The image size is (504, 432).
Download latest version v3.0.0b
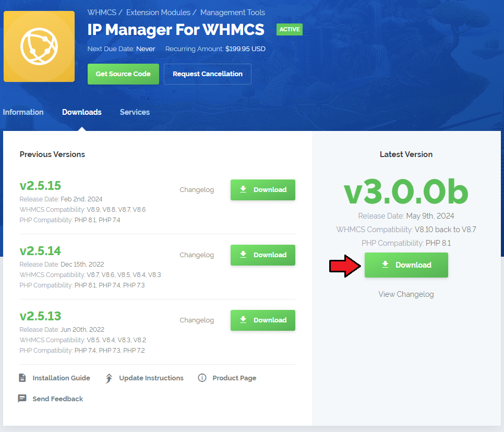pyautogui.click(x=406, y=265)
